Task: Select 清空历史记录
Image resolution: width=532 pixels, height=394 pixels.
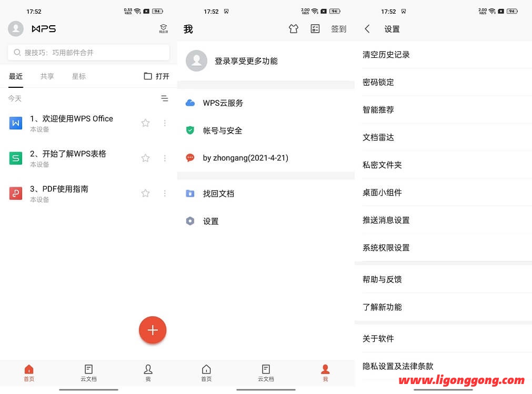Action: click(444, 55)
